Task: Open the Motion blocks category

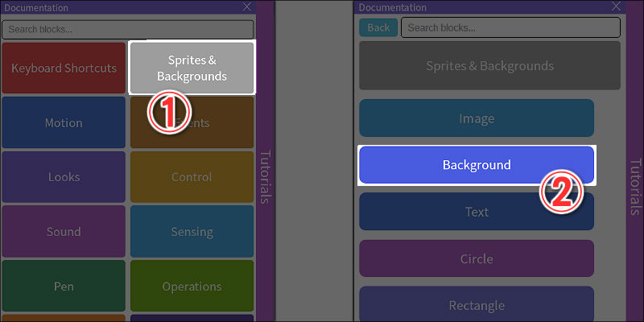Action: (x=64, y=122)
